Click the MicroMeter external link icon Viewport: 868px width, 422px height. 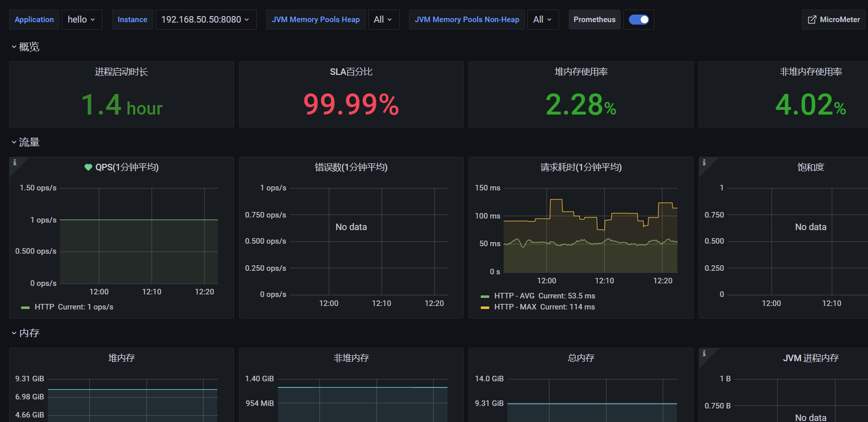[812, 20]
